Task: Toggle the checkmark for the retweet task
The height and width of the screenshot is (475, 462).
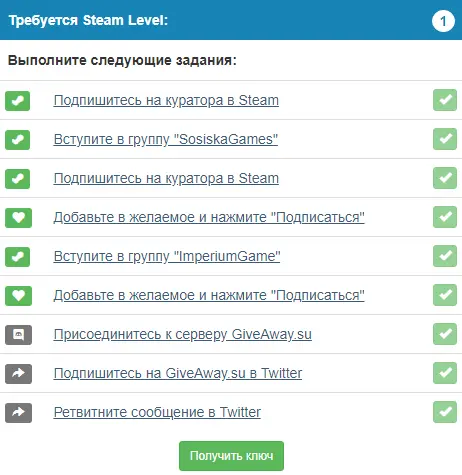Action: [445, 412]
